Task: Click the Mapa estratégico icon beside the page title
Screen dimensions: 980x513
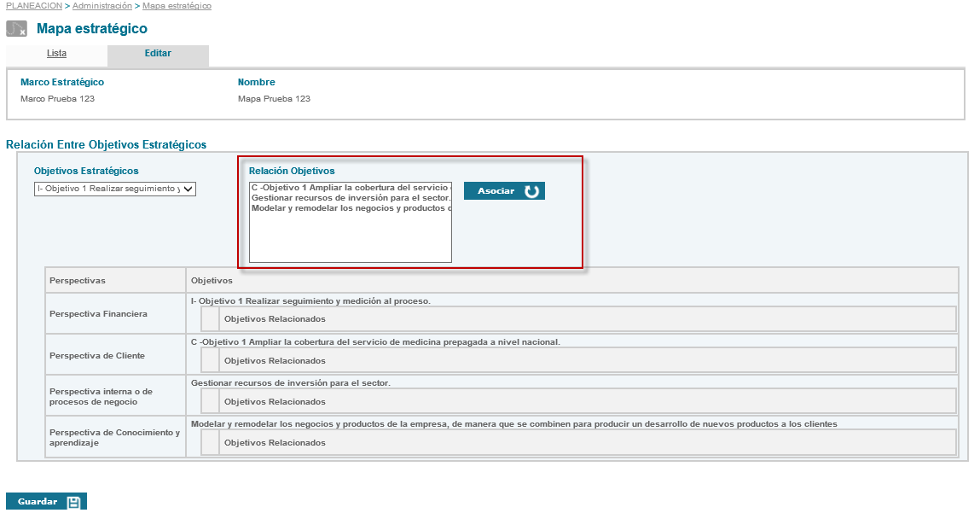Action: tap(16, 29)
